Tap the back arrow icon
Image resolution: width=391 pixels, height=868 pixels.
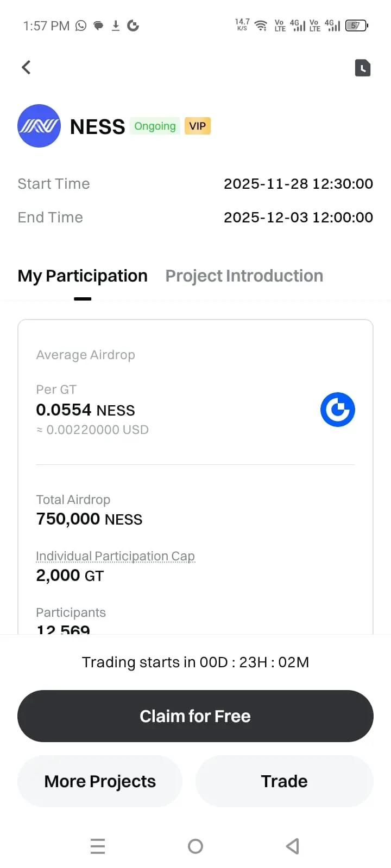click(26, 67)
